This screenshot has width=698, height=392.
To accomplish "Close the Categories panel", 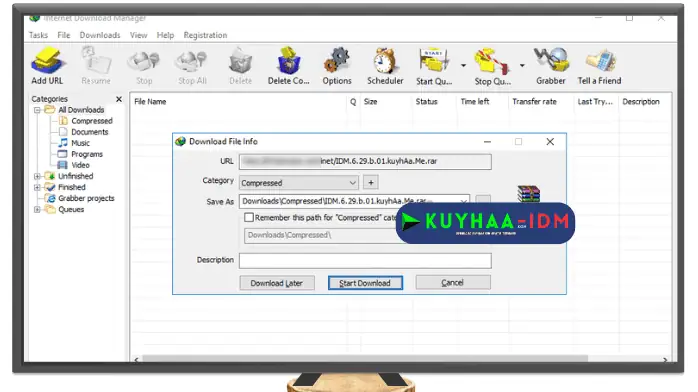I will click(x=118, y=99).
